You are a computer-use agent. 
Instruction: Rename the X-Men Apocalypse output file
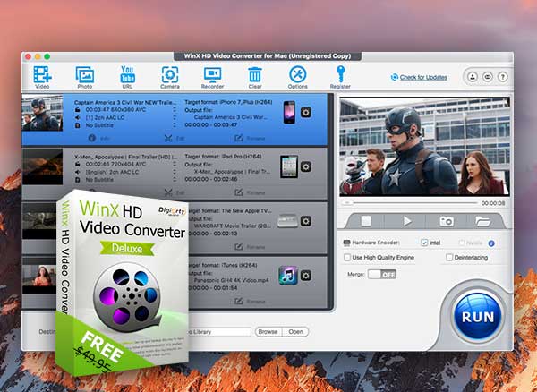250,192
